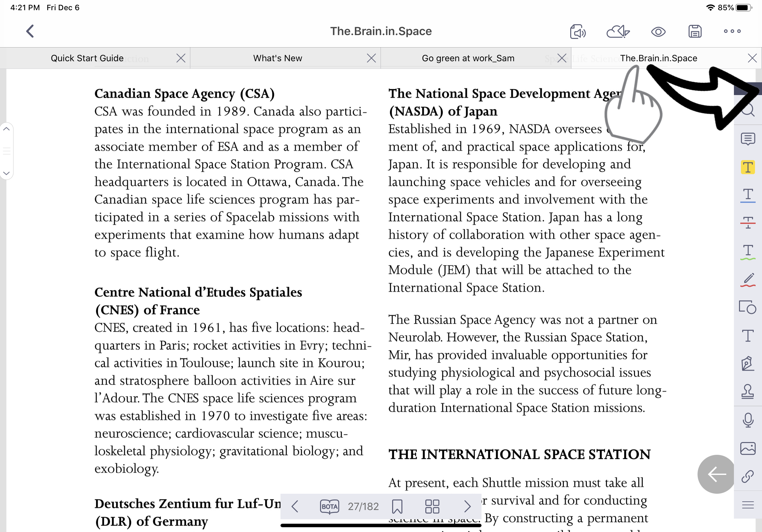This screenshot has height=532, width=762.
Task: Select the strikethrough text tool
Action: (x=748, y=223)
